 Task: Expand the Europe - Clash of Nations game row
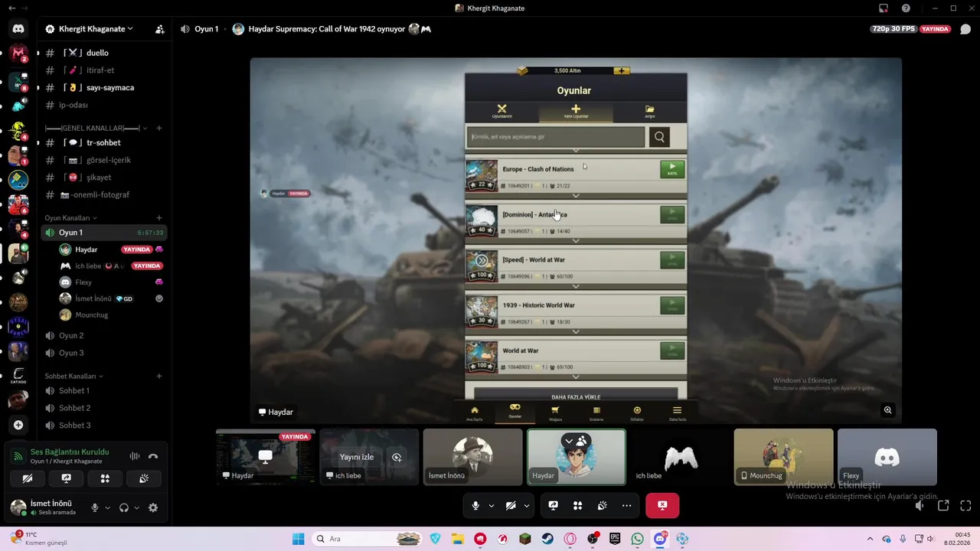coord(576,196)
